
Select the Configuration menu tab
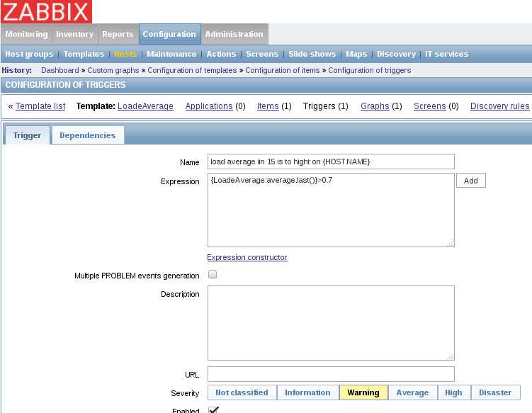169,34
